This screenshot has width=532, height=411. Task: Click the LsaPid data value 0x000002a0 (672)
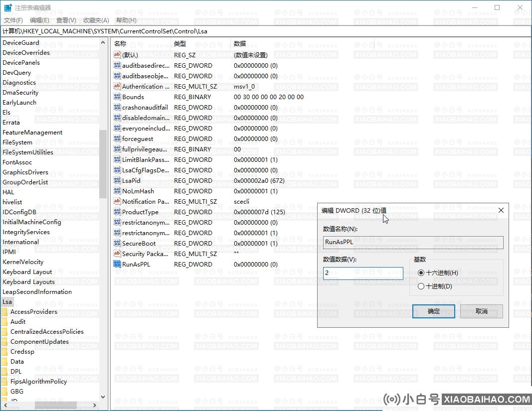point(259,181)
